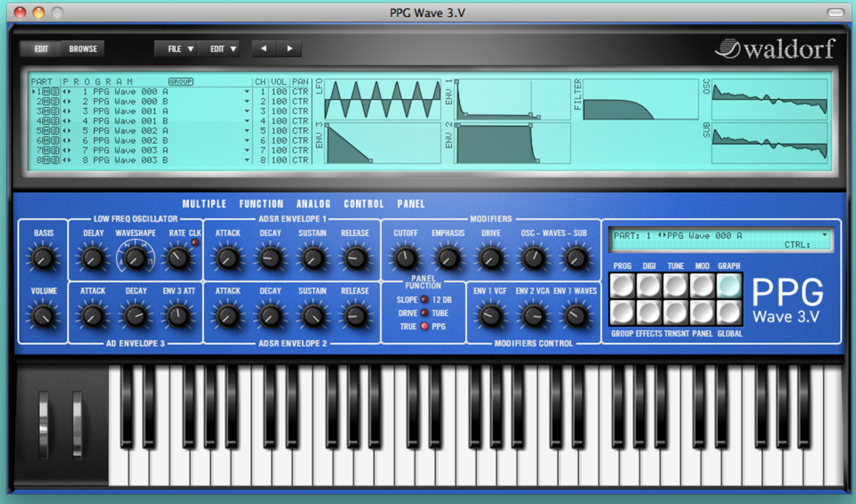
Task: Click the ENV 1 VCF knob
Action: pos(490,315)
